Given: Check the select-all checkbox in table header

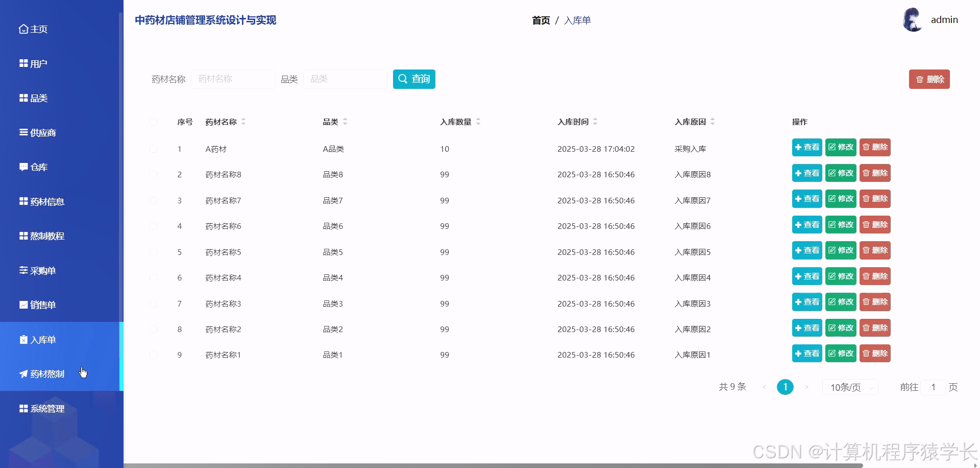Looking at the screenshot, I should [154, 122].
